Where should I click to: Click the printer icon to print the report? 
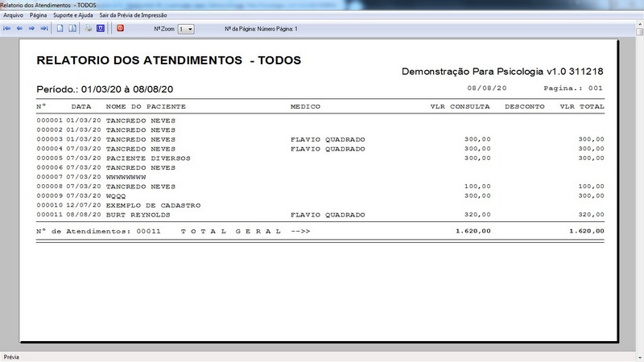pos(89,28)
